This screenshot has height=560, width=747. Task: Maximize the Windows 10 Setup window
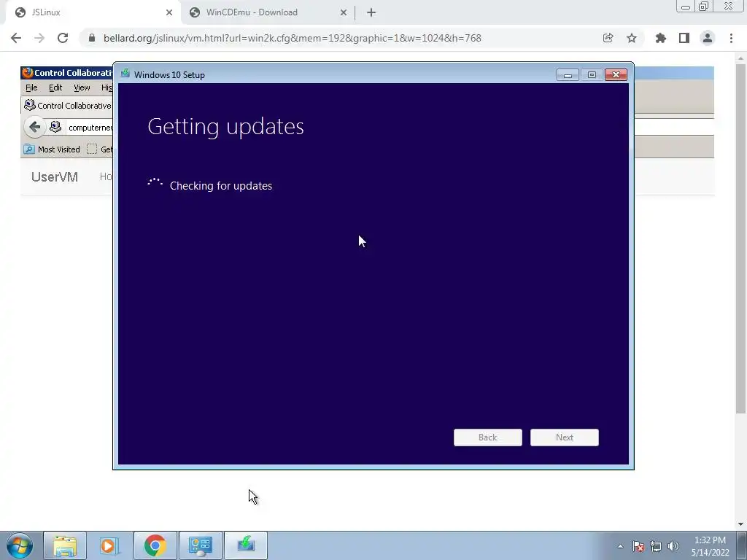click(x=592, y=75)
